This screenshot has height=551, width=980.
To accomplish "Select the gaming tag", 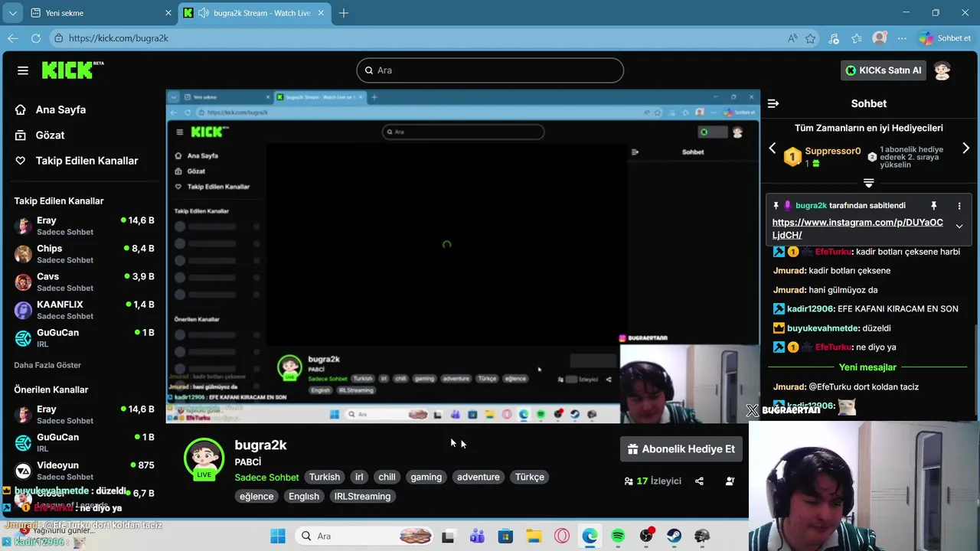I will tap(426, 478).
